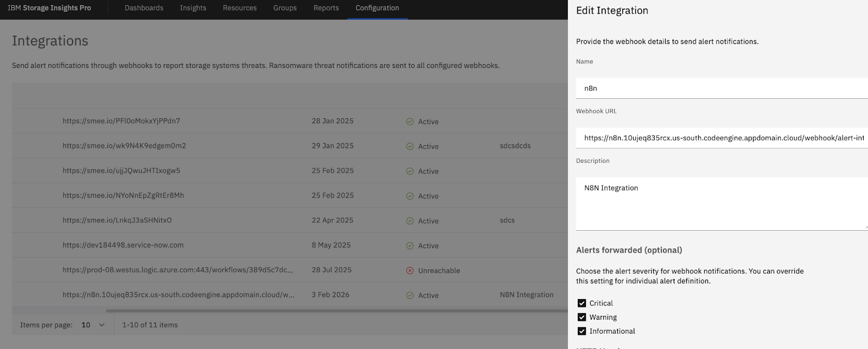
Task: Click the Active icon for service-now.com row
Action: tap(410, 246)
